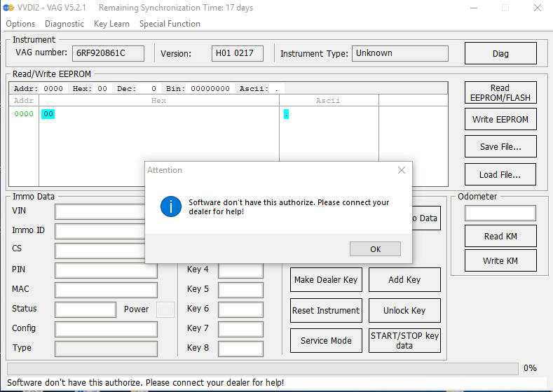Click the 0% progress label
The height and width of the screenshot is (392, 553).
pyautogui.click(x=530, y=368)
